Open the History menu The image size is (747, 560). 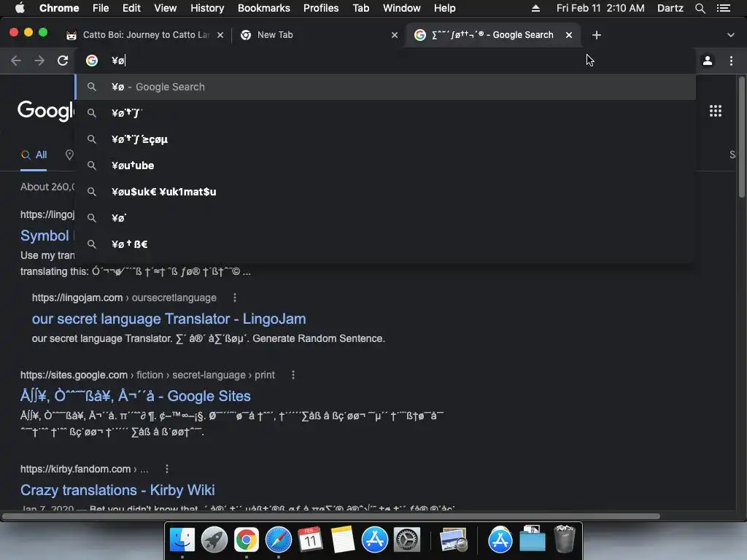point(207,8)
